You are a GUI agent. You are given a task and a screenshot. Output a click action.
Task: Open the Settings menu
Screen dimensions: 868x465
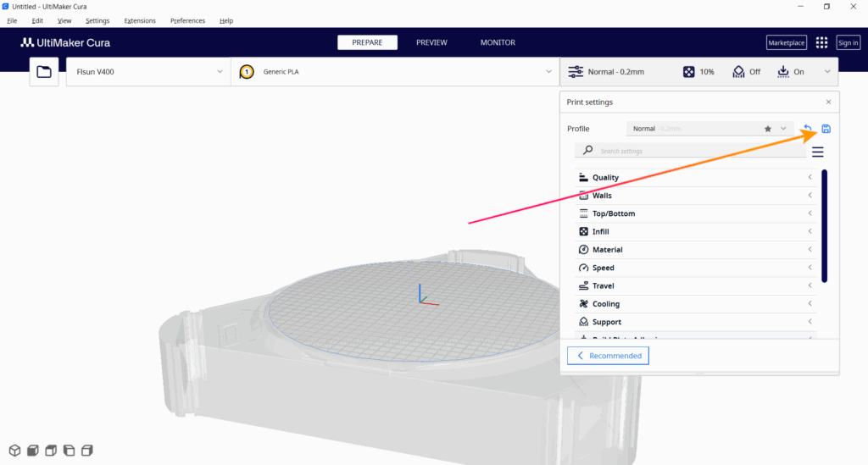(97, 20)
